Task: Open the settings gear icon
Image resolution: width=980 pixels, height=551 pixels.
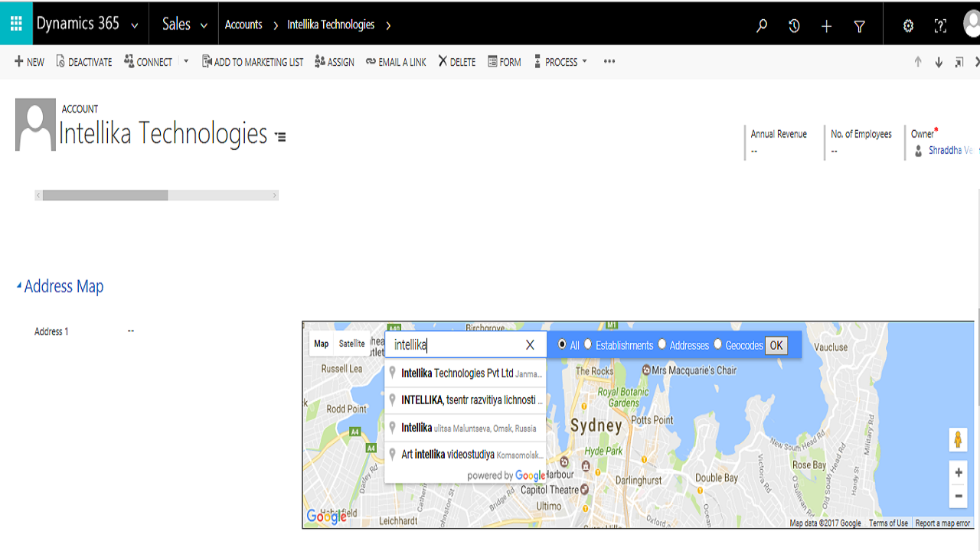Action: coord(908,26)
